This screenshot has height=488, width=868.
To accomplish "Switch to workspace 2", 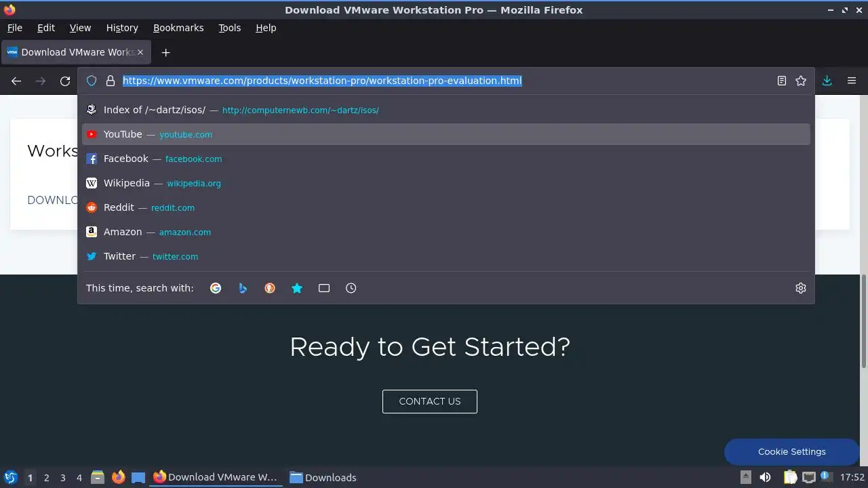I will pyautogui.click(x=46, y=478).
